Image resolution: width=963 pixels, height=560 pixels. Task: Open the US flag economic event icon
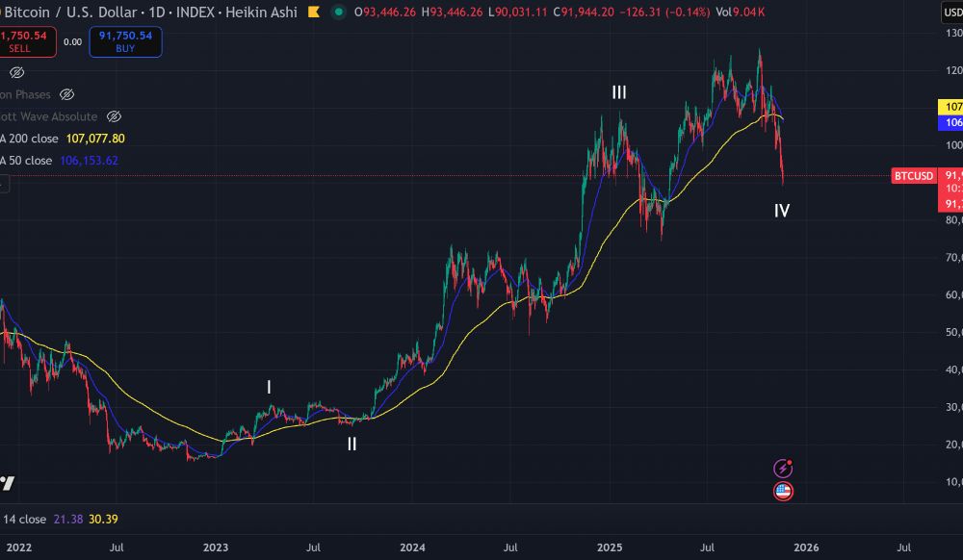pyautogui.click(x=782, y=492)
